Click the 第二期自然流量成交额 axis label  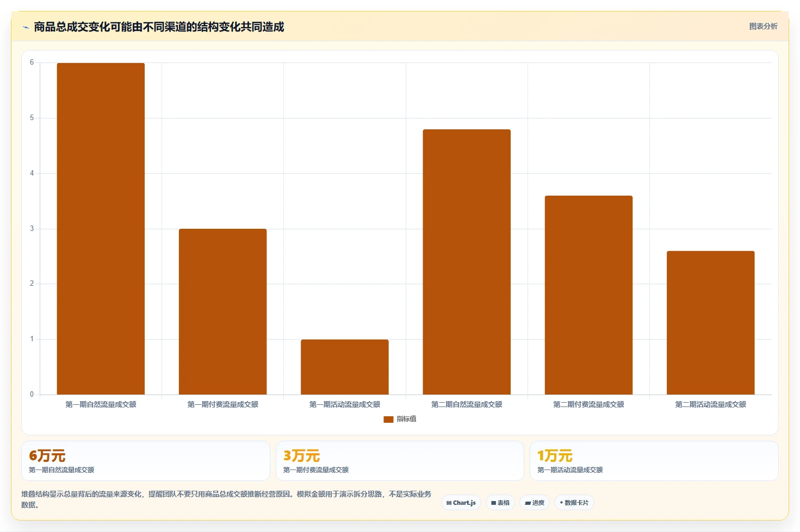tap(467, 404)
